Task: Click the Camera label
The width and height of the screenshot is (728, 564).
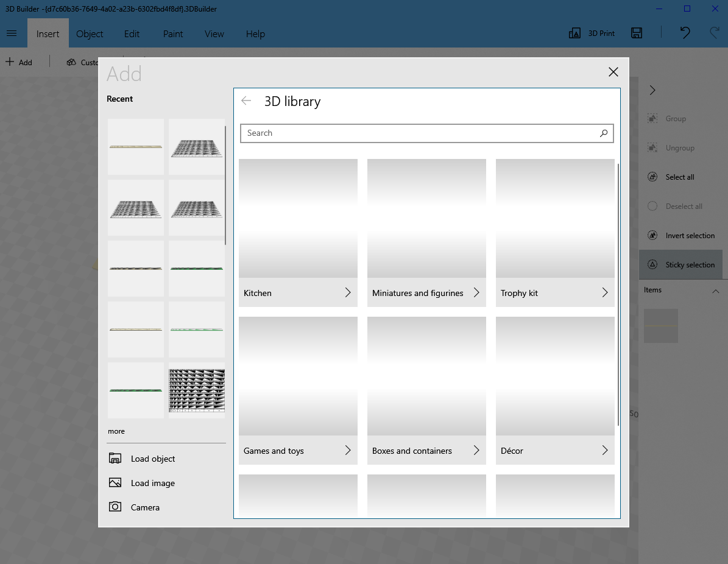Action: click(x=145, y=507)
